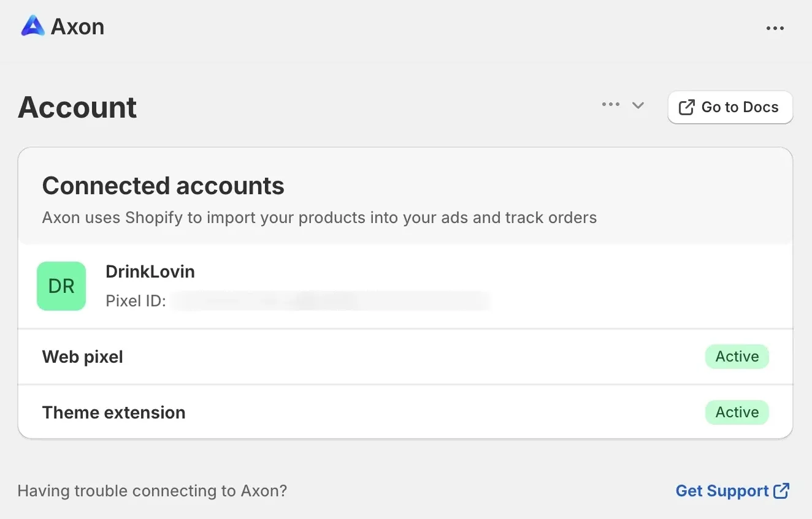Click the external link icon on Go to Docs
This screenshot has width=812, height=519.
tap(685, 107)
